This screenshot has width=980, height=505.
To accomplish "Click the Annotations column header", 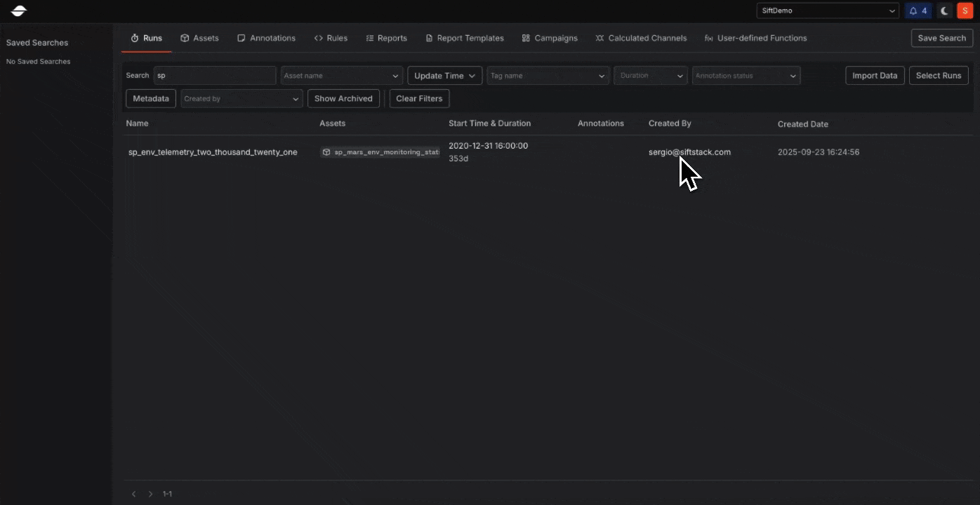I will [x=601, y=123].
